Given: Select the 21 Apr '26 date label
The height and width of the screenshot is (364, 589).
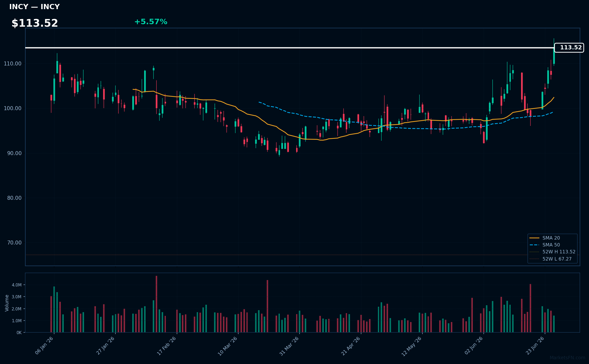Looking at the screenshot, I should point(351,346).
